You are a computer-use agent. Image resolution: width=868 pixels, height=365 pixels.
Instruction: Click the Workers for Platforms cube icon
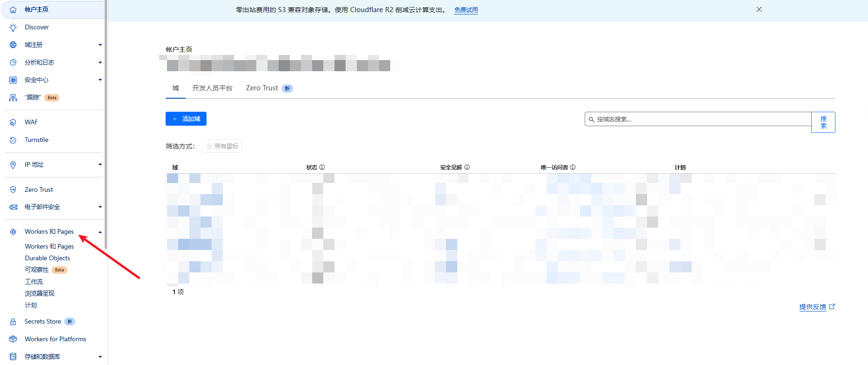pos(13,339)
